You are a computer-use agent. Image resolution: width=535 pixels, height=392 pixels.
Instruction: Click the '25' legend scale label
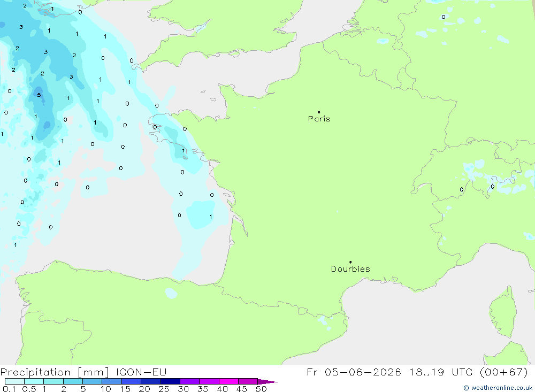[x=164, y=389]
